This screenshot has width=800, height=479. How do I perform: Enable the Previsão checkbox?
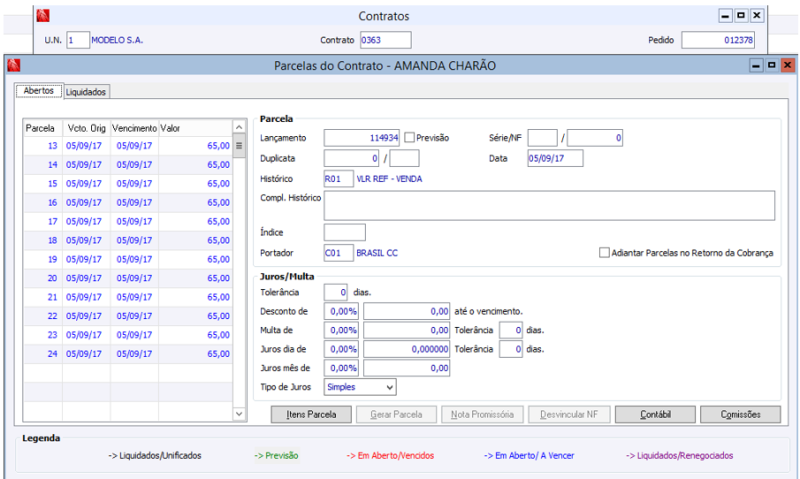pyautogui.click(x=409, y=137)
